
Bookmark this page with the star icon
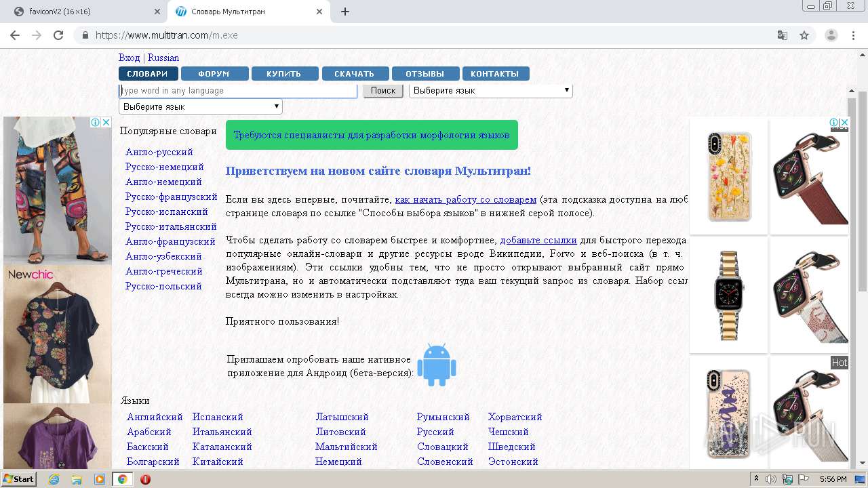pyautogui.click(x=804, y=35)
